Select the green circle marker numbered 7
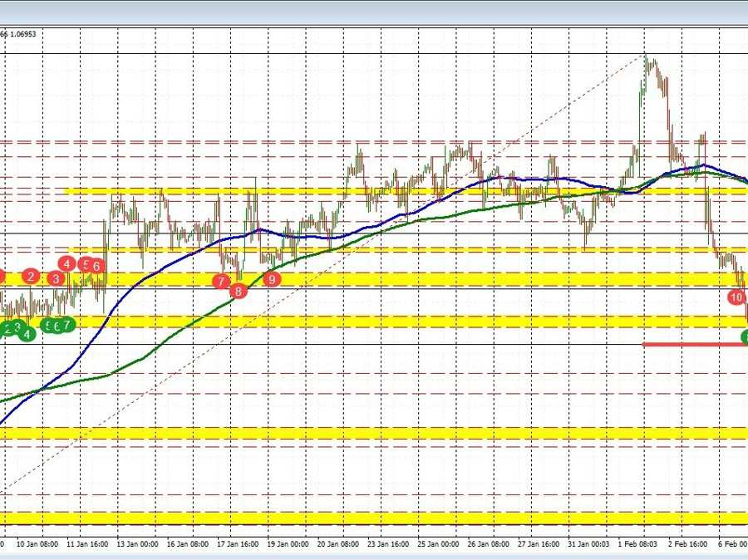 click(66, 325)
